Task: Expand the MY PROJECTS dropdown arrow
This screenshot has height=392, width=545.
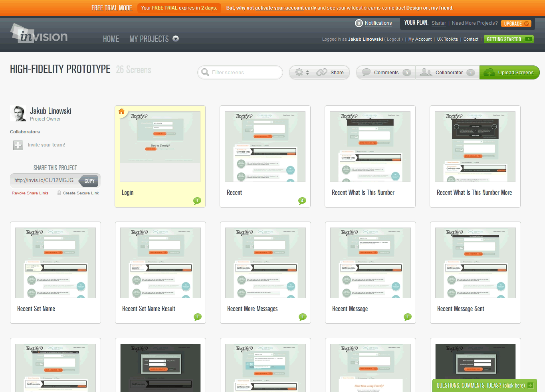Action: pos(176,39)
